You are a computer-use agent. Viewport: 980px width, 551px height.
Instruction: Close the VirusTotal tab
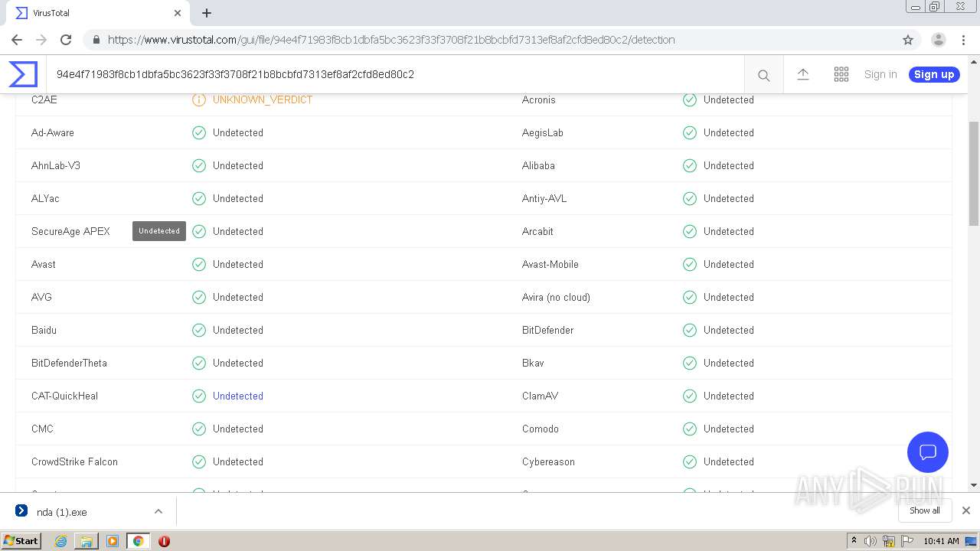[178, 13]
